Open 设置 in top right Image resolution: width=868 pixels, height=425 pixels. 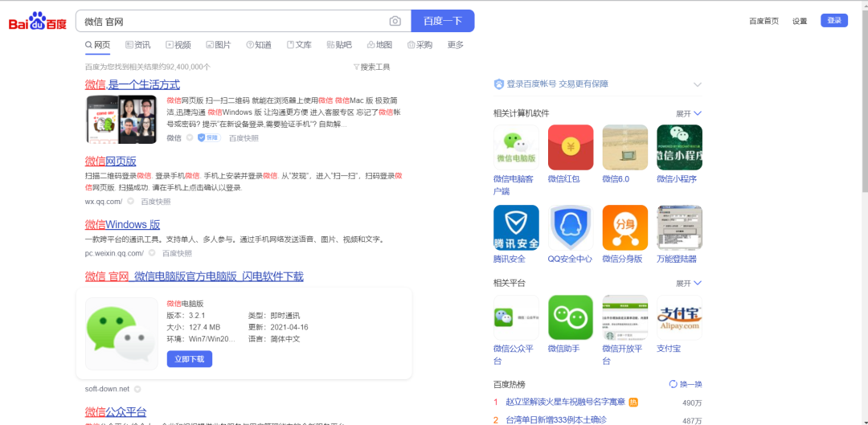(x=800, y=21)
